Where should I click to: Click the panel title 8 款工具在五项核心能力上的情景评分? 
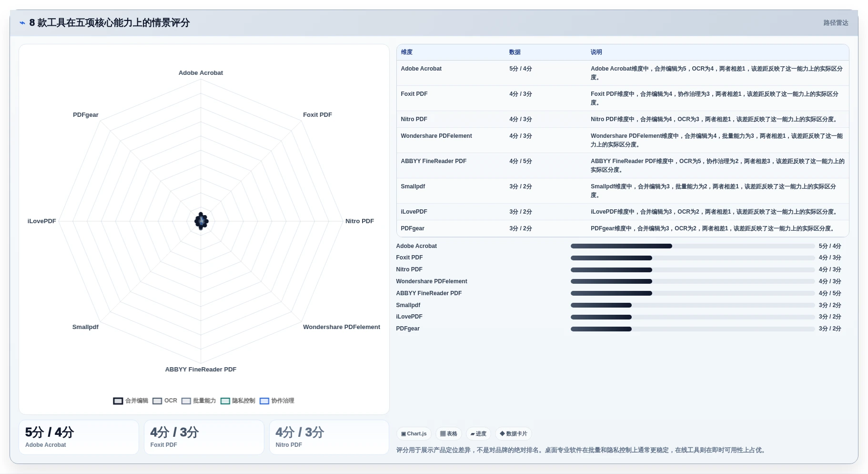click(110, 23)
